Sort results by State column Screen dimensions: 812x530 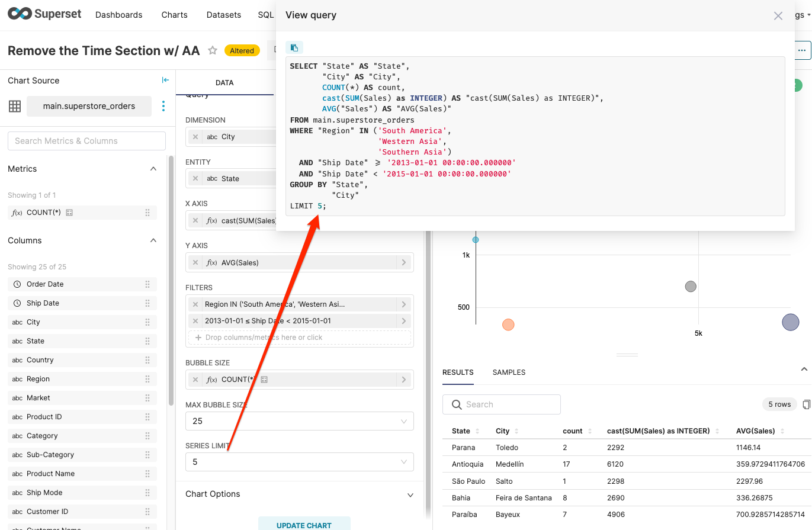[x=478, y=431]
